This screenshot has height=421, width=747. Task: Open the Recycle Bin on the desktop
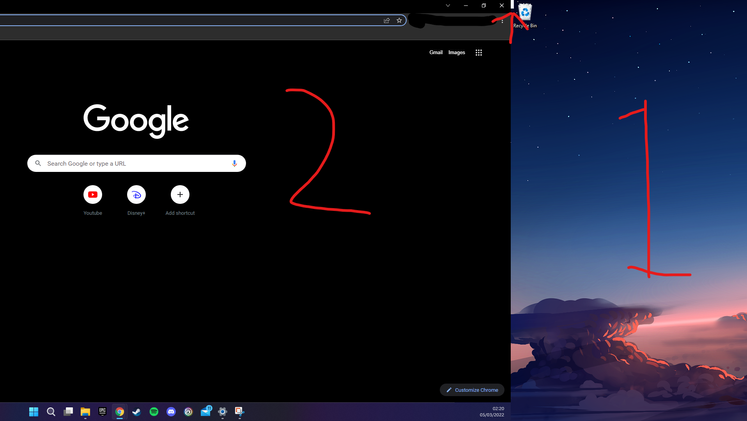tap(525, 15)
